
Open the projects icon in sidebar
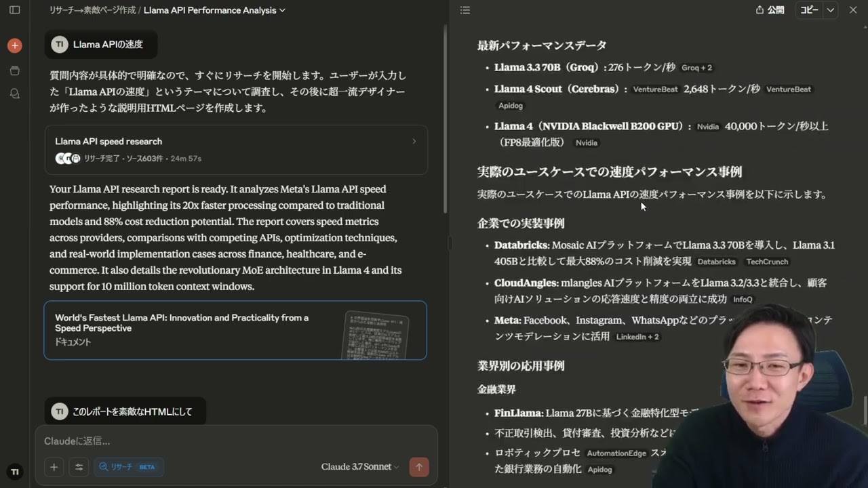tap(14, 70)
